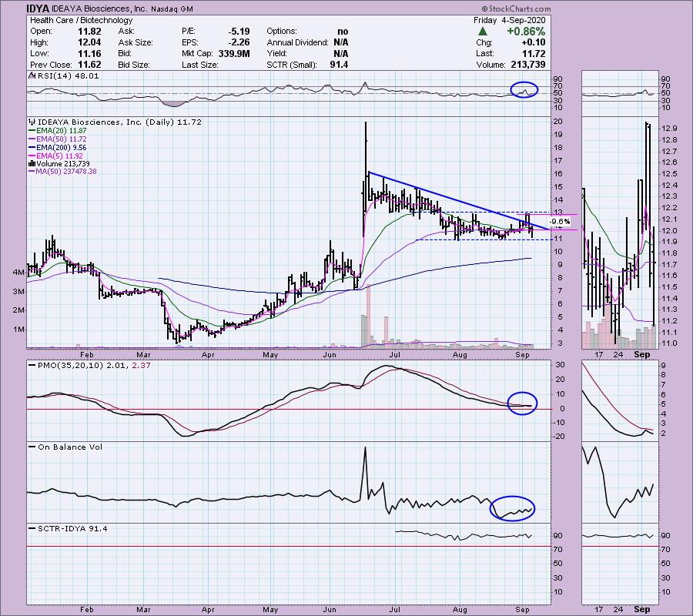Click the EMA(200) 9.56 legend text

(62, 148)
